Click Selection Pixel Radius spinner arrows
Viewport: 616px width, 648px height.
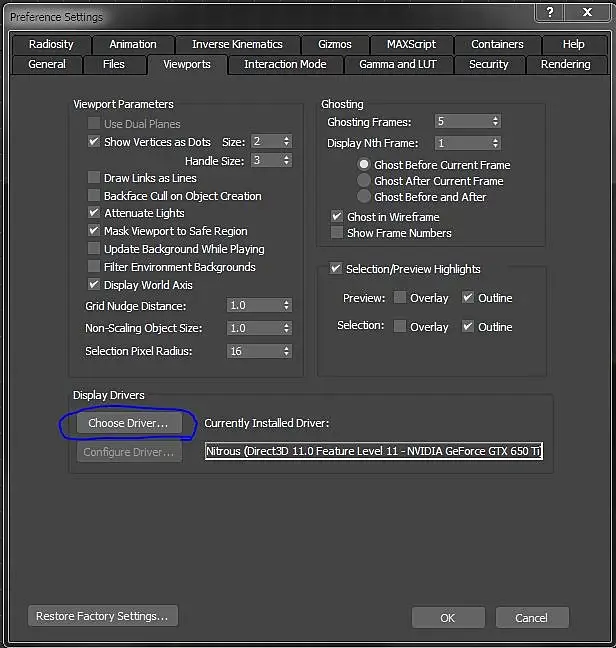286,351
